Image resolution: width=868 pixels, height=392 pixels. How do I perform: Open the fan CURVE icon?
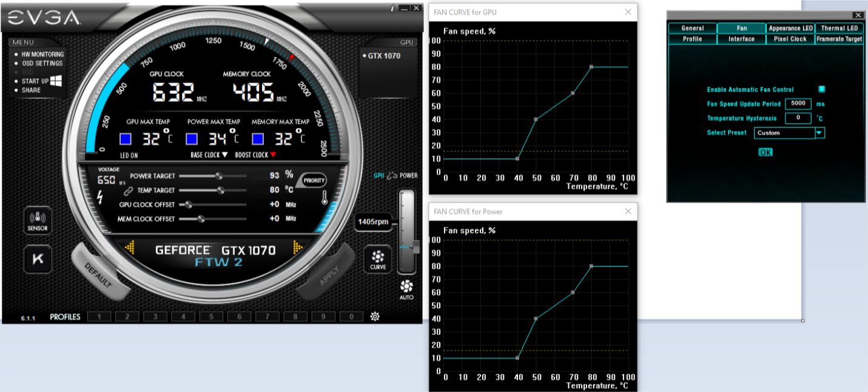pos(378,259)
